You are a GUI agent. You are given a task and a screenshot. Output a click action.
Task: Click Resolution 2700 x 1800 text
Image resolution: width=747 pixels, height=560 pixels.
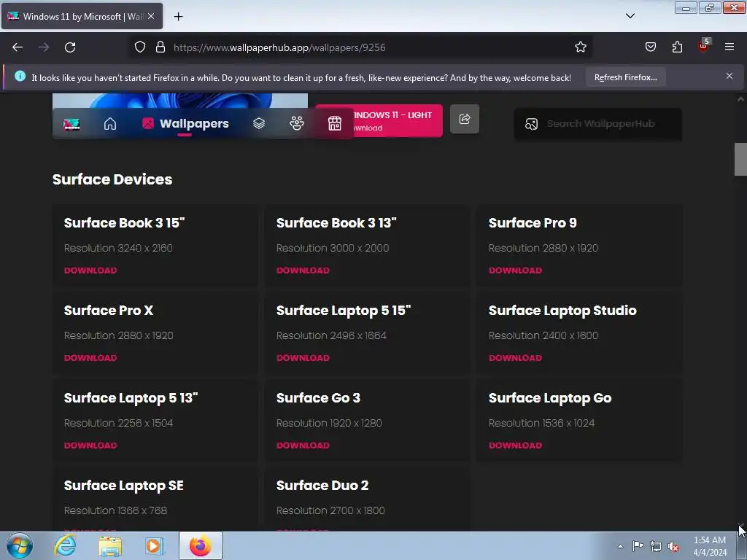tap(330, 510)
